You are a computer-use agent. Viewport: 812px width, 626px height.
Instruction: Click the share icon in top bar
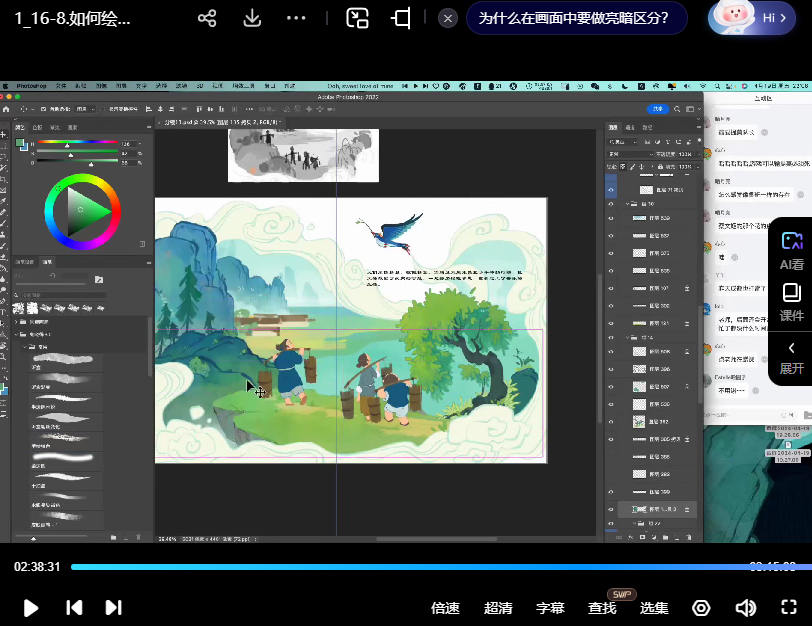point(207,18)
